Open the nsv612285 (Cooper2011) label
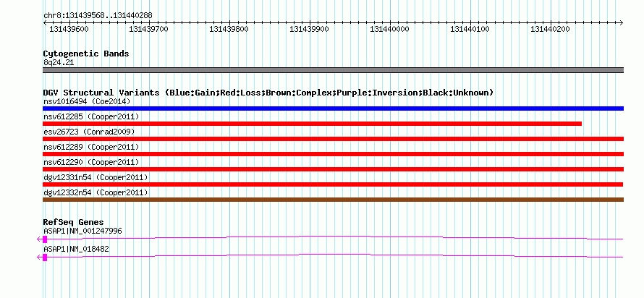This screenshot has width=644, height=298. click(x=91, y=116)
